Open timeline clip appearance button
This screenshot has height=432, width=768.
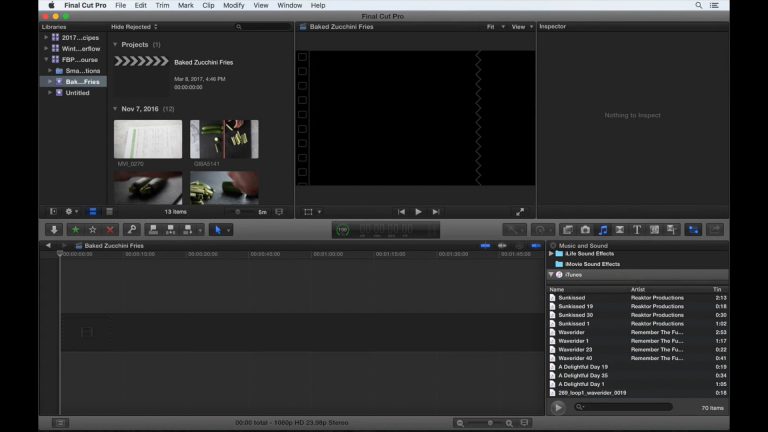click(x=524, y=423)
